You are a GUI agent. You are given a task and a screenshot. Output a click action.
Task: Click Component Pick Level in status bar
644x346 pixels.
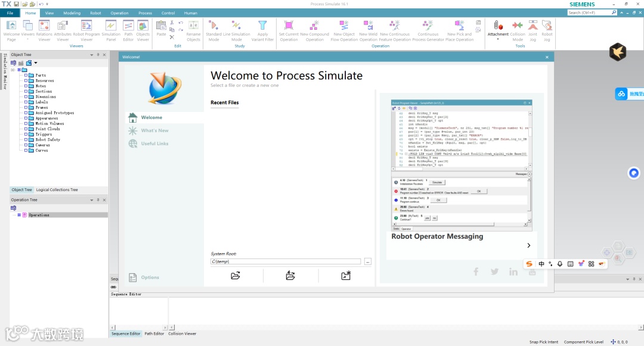583,342
